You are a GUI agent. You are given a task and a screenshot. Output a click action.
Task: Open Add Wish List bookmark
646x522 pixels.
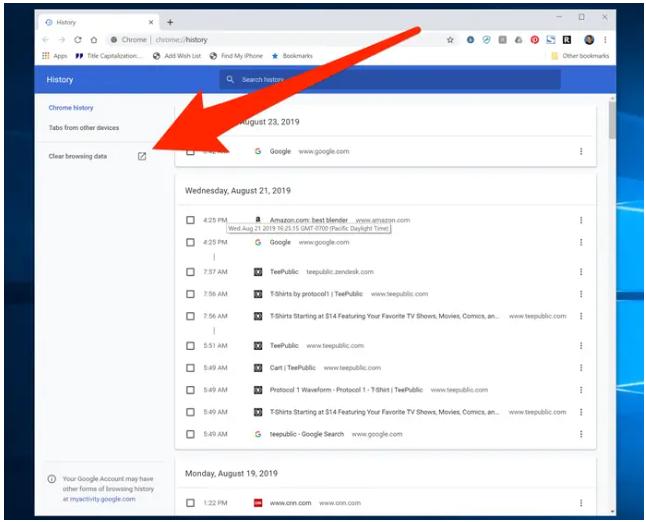pos(177,56)
